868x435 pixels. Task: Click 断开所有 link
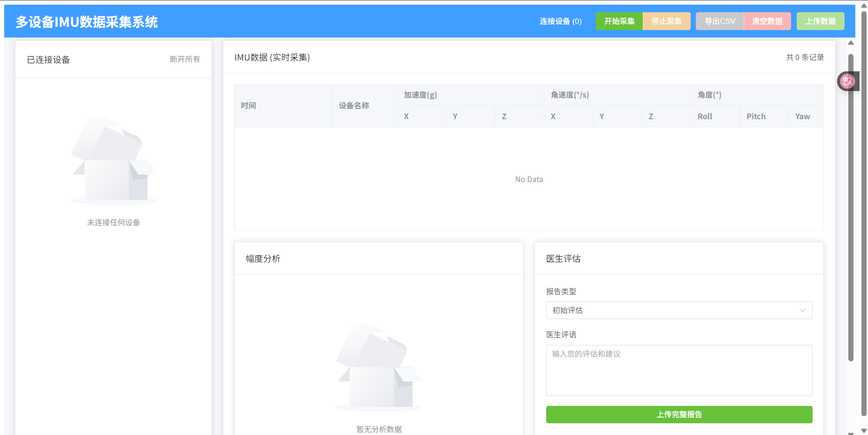point(185,59)
